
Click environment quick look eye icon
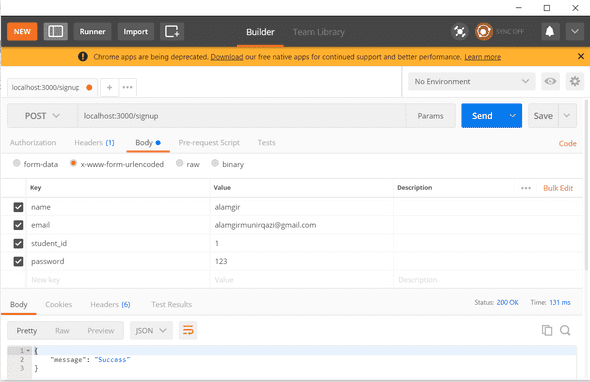550,81
